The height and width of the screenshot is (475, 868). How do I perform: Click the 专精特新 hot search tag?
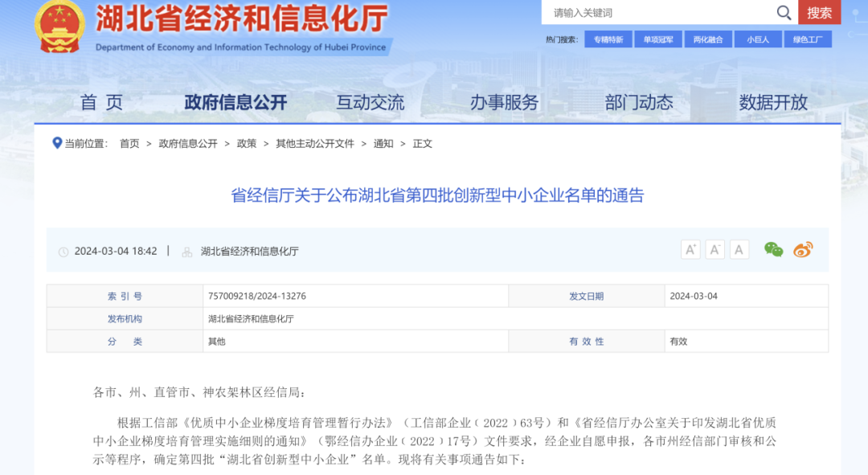pos(608,39)
